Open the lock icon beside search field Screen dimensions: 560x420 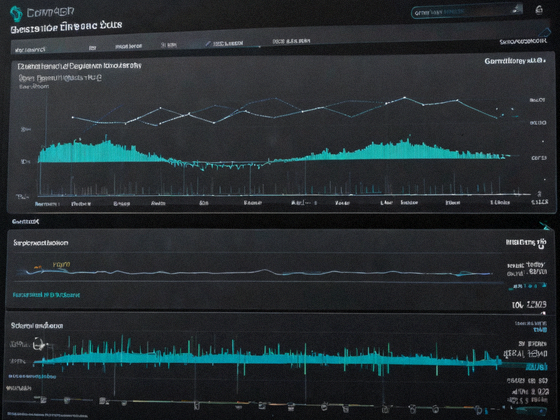(539, 10)
